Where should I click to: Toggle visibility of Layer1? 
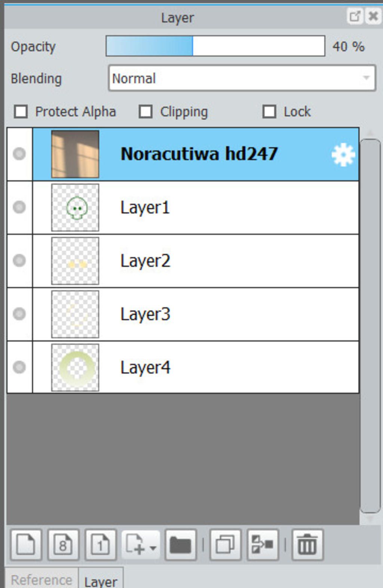tap(19, 207)
